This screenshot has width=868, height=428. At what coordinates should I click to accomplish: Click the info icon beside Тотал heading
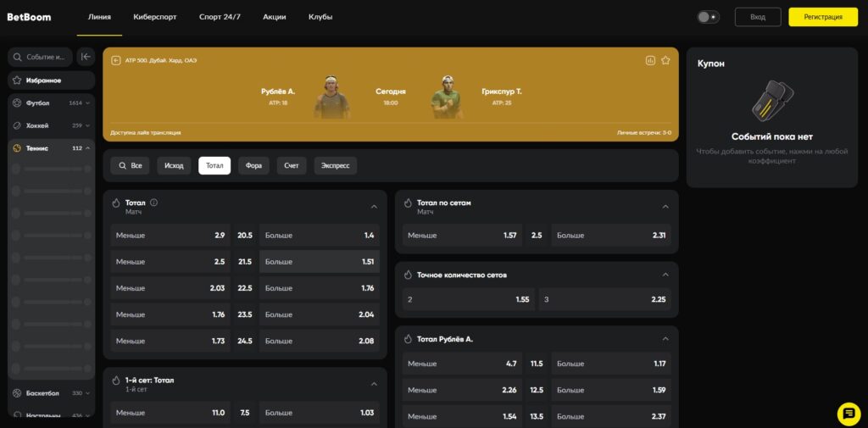153,203
